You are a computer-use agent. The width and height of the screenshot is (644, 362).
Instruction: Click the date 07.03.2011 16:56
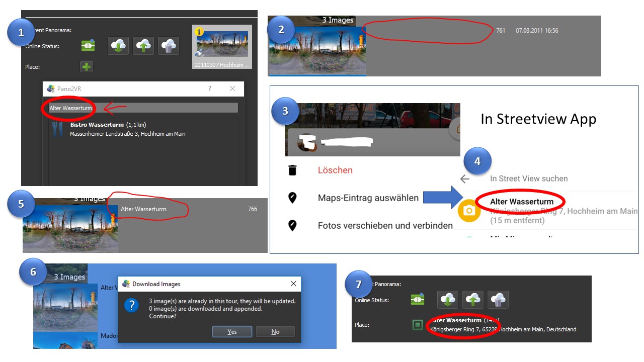[x=537, y=31]
